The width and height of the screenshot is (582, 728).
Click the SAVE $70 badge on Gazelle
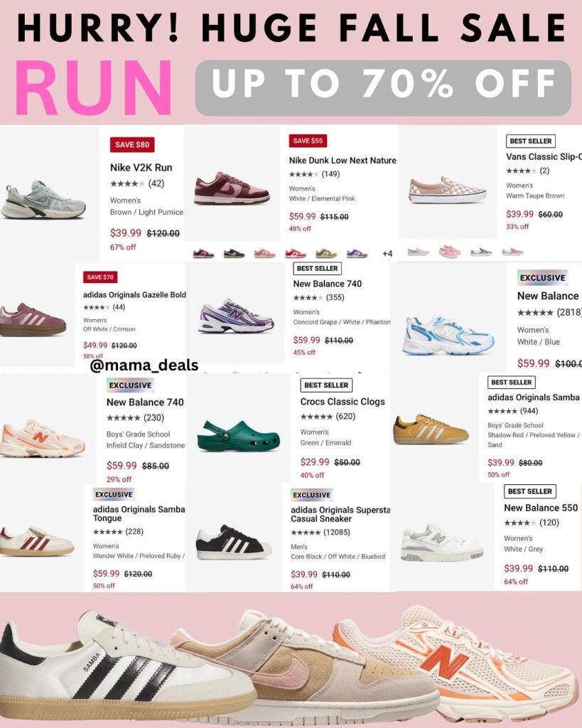point(100,277)
